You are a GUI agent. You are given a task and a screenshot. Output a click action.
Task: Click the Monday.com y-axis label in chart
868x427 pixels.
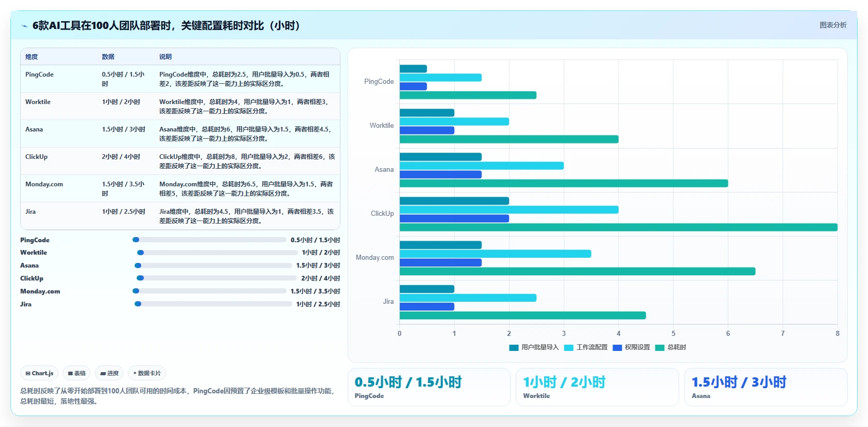[375, 258]
